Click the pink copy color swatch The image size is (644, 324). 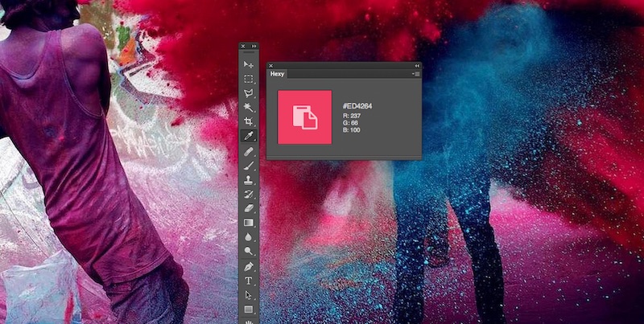coord(305,117)
